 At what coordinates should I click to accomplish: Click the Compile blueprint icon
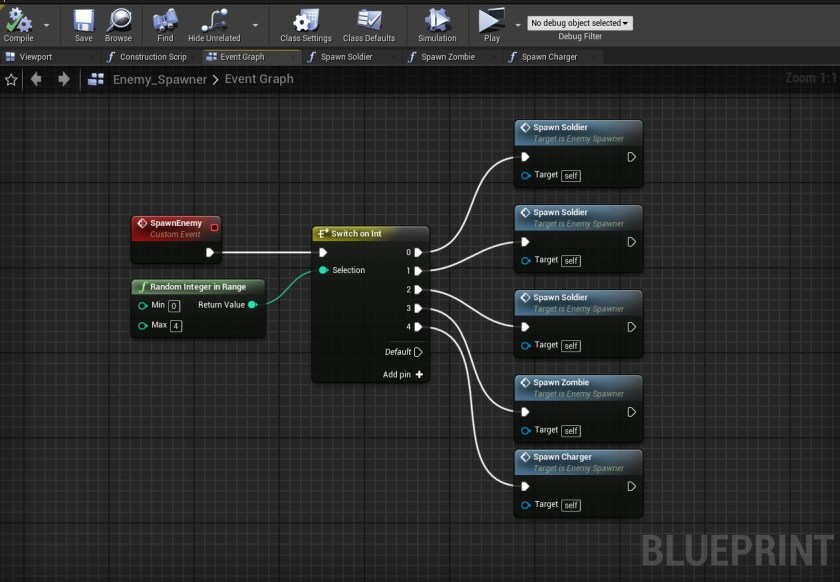click(x=18, y=20)
